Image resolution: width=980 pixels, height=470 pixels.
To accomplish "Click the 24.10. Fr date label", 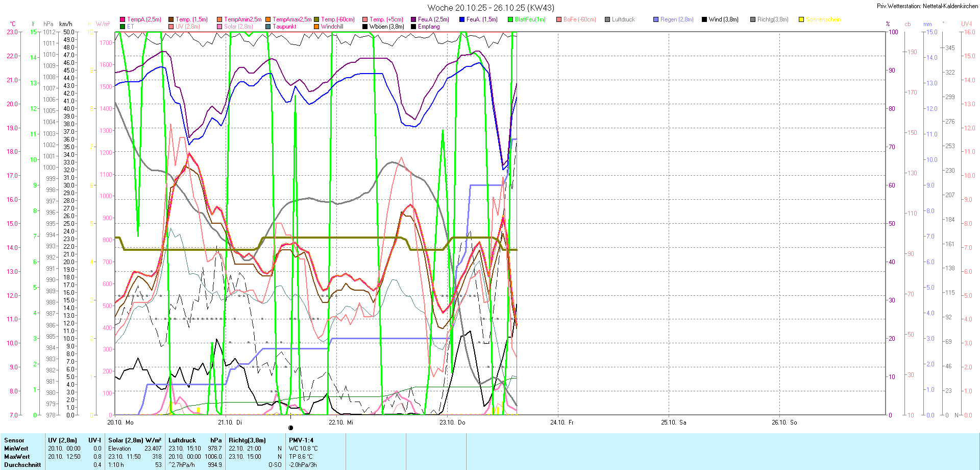I will (x=561, y=422).
